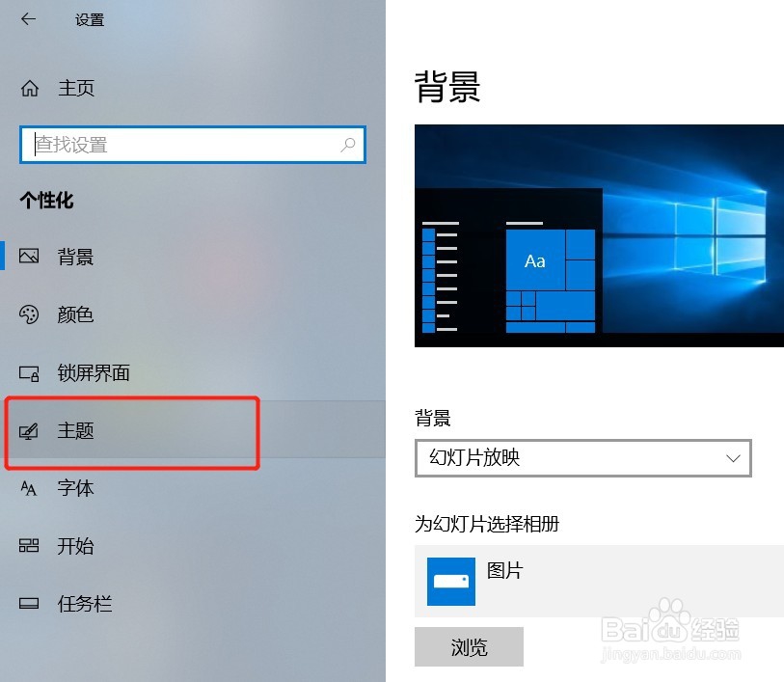Click the back arrow icon
The height and width of the screenshot is (682, 784).
[x=29, y=19]
